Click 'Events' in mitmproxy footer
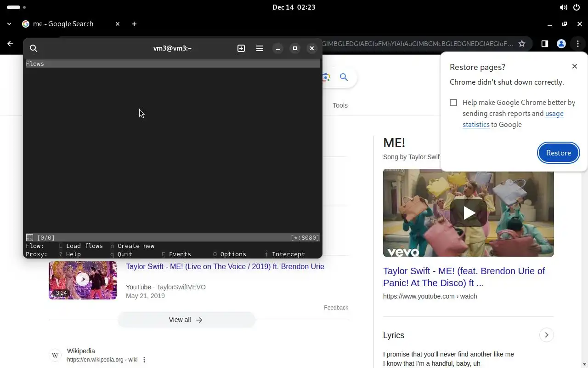 pos(180,254)
